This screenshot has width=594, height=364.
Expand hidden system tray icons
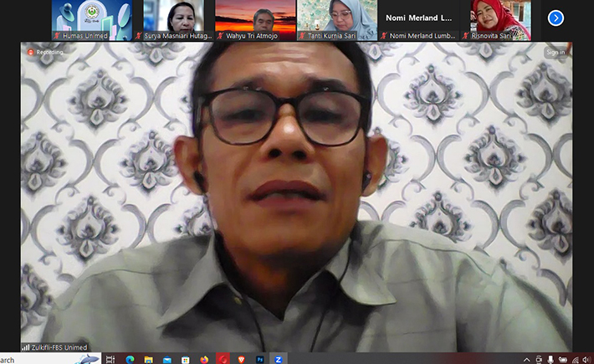coord(526,360)
